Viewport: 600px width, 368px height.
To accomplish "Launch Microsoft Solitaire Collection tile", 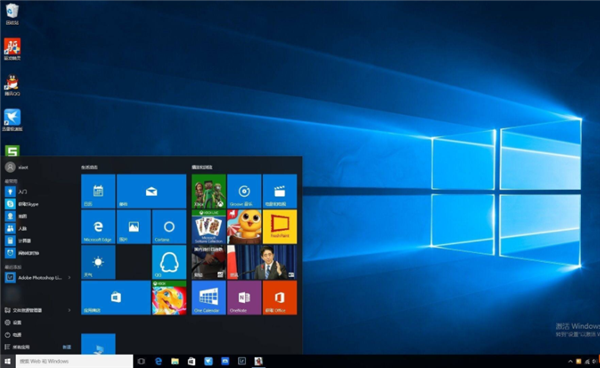I will click(209, 226).
